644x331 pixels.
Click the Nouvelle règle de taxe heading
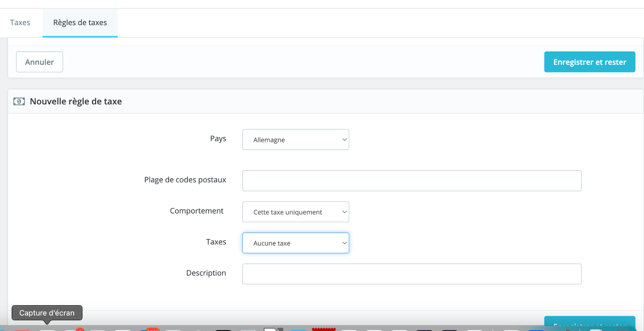click(x=76, y=101)
